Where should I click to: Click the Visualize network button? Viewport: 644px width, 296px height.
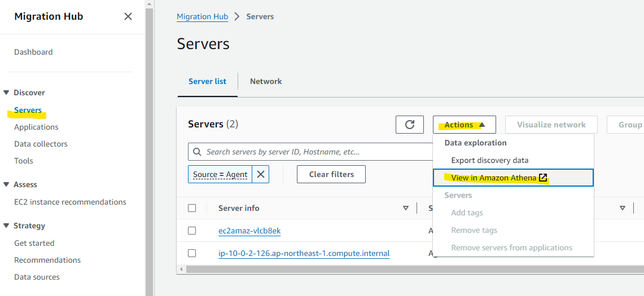coord(551,125)
